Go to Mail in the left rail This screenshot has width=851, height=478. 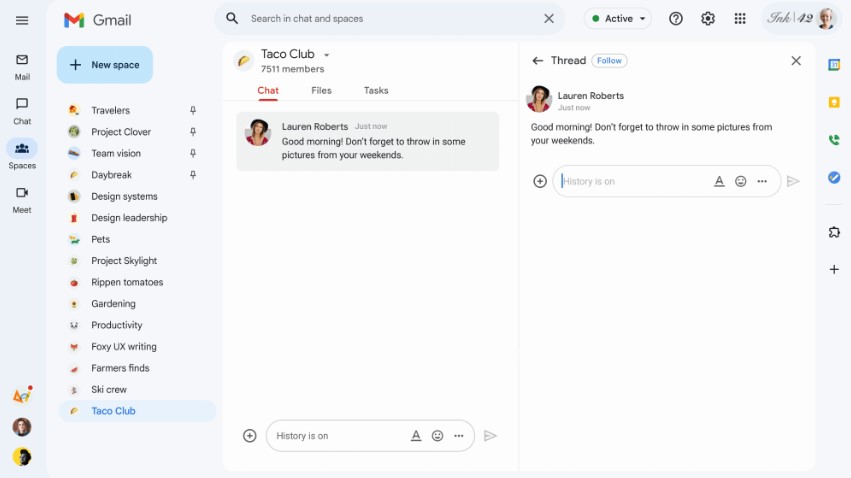[x=22, y=67]
